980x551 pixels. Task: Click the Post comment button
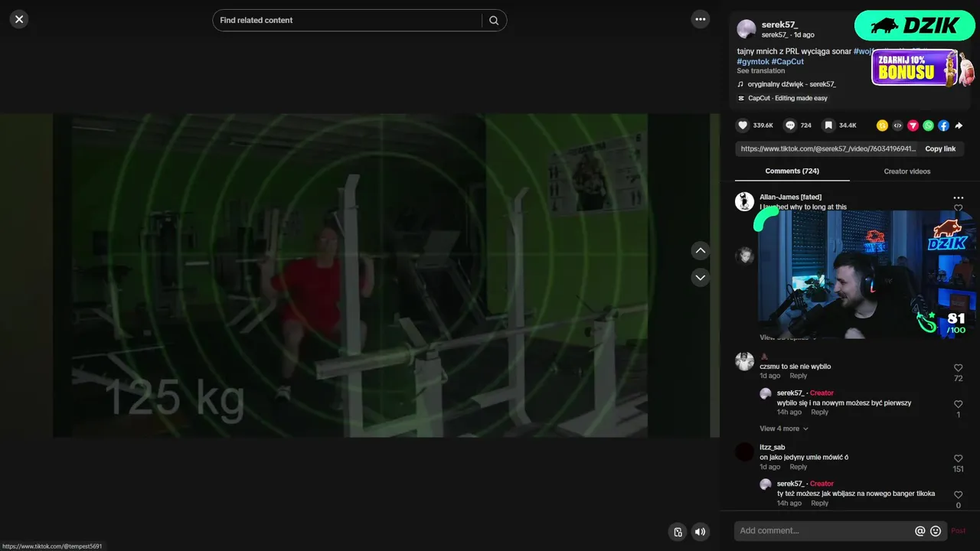pos(958,531)
